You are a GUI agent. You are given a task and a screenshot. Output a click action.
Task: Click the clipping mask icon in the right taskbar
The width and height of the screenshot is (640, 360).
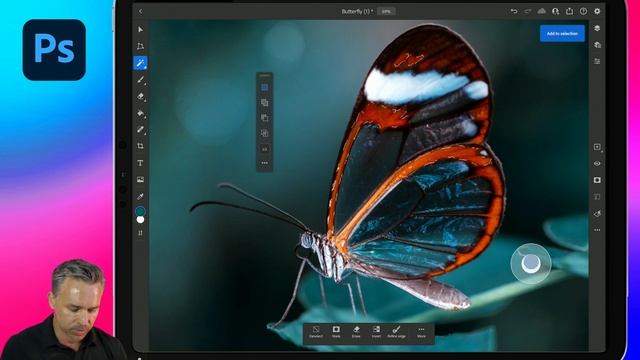pos(597,197)
